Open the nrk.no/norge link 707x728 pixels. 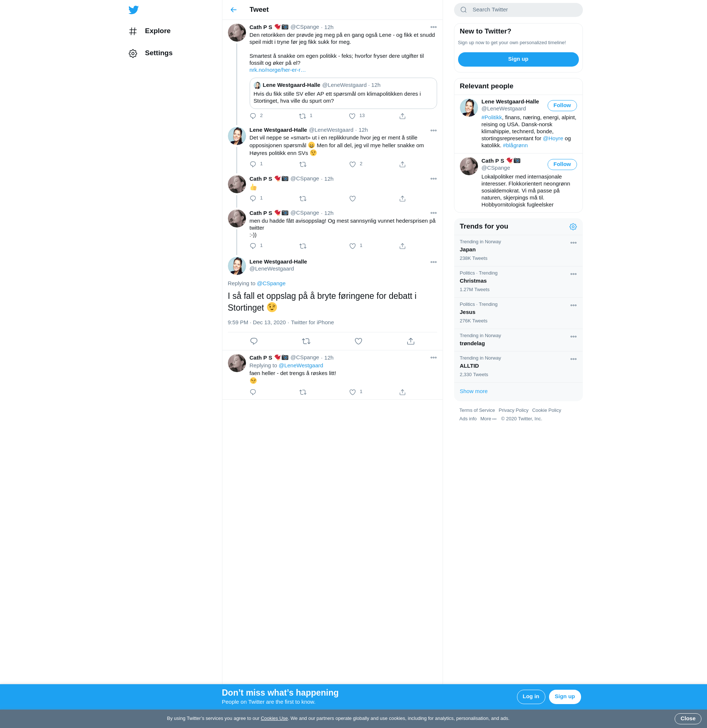click(x=278, y=70)
